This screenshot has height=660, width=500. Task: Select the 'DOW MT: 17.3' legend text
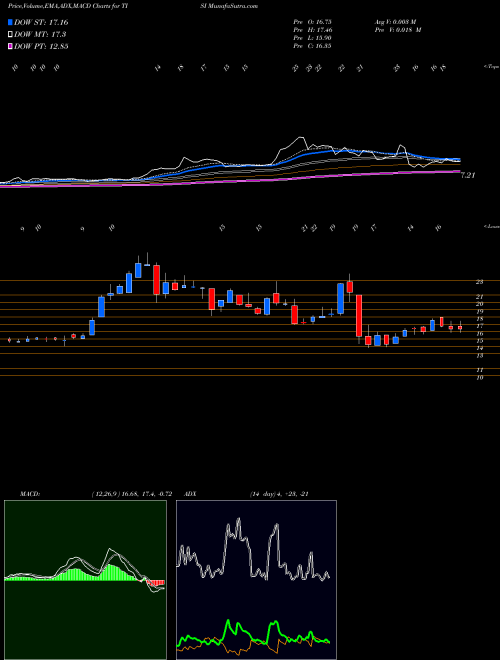(40, 35)
